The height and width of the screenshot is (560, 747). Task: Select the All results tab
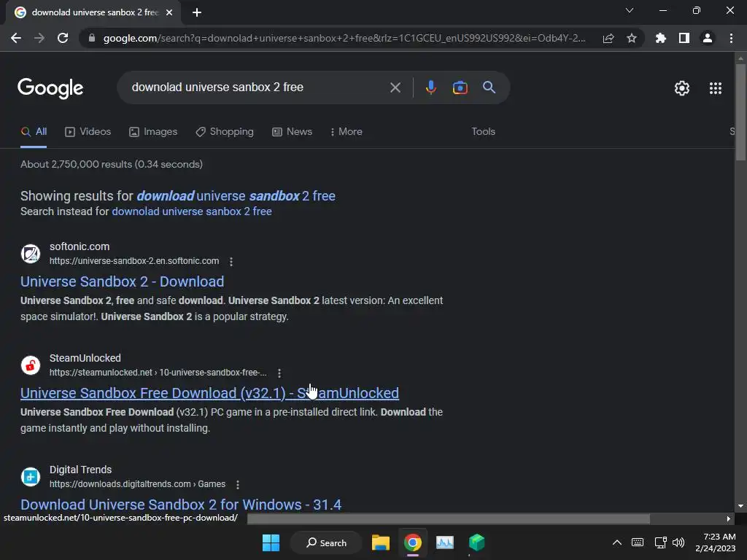click(x=34, y=132)
